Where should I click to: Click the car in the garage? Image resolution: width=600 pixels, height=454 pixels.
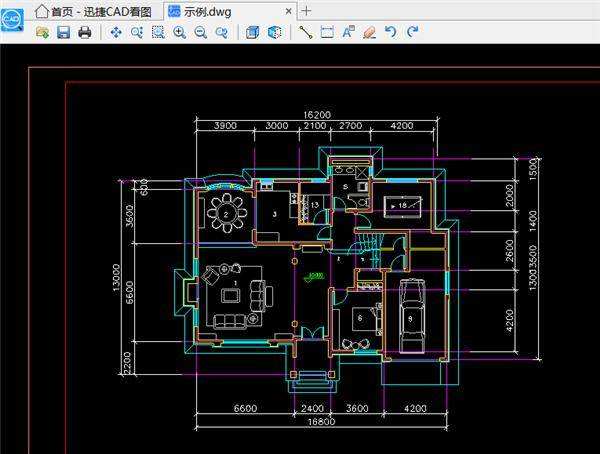coord(412,316)
